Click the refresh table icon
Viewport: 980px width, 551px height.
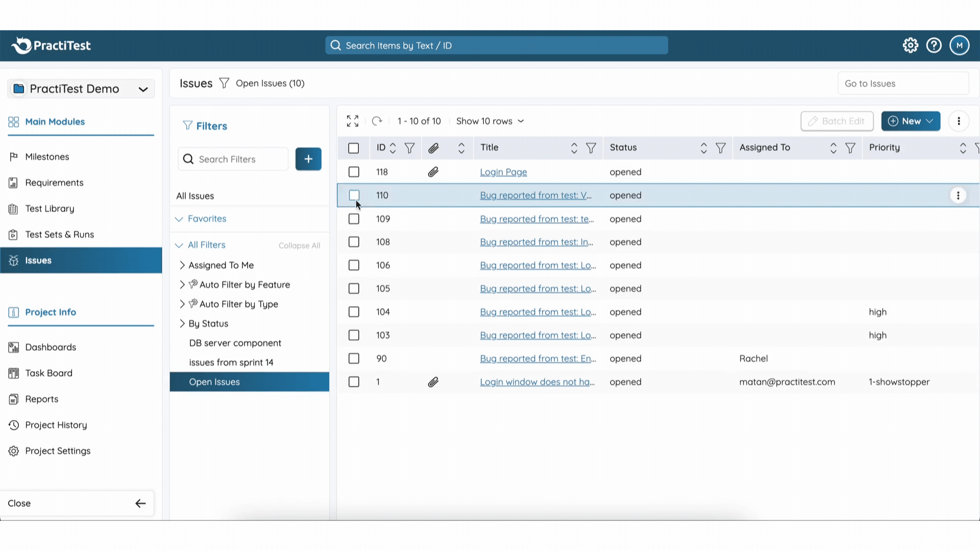tap(377, 121)
